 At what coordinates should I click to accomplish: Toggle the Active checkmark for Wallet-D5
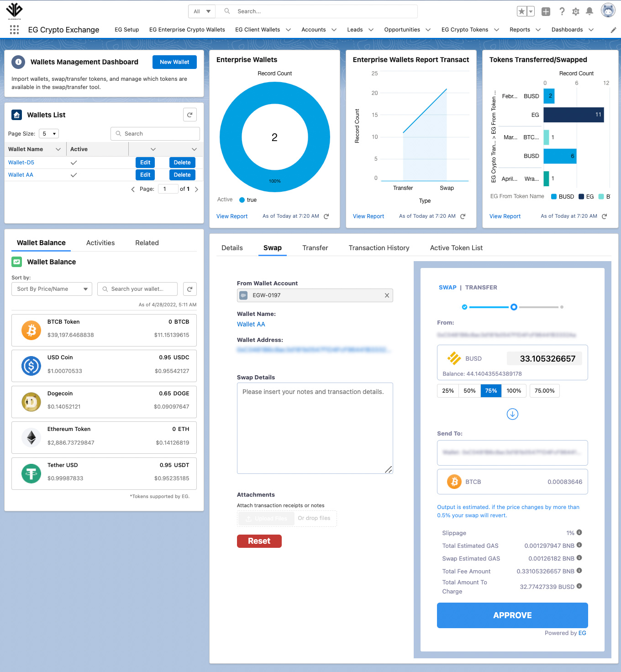[74, 162]
